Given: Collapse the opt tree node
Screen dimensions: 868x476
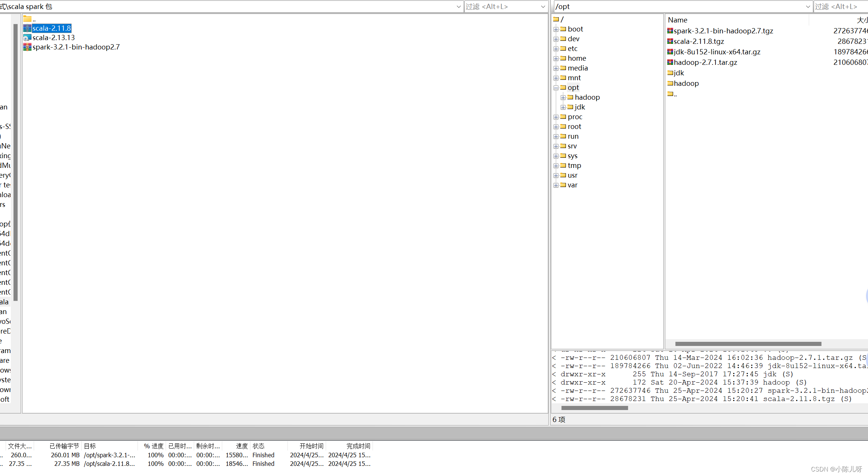Looking at the screenshot, I should (556, 88).
